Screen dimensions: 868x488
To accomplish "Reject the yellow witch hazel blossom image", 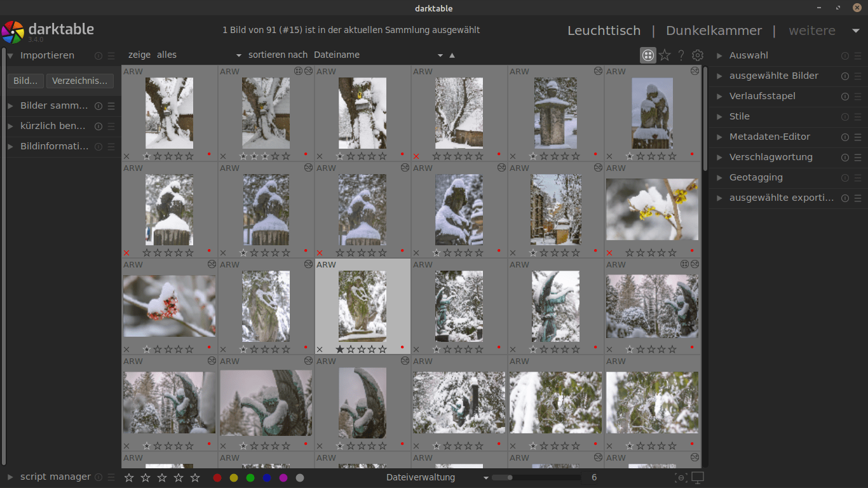I will [x=609, y=253].
